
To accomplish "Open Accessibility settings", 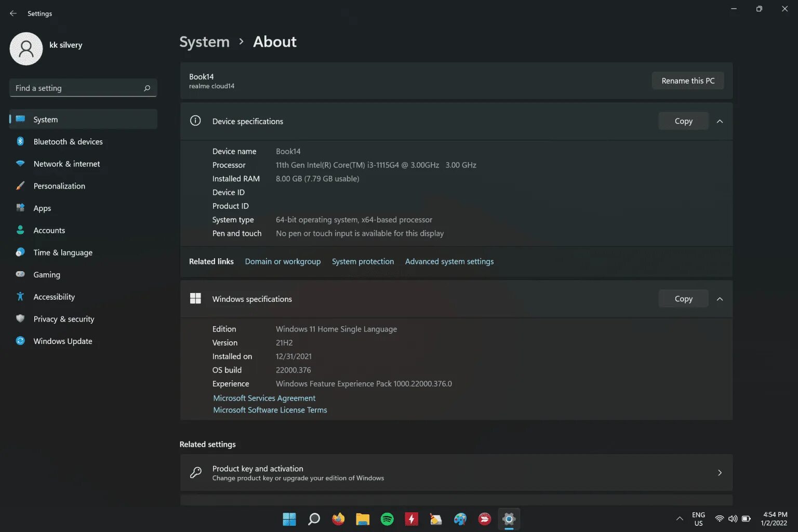I will pyautogui.click(x=83, y=297).
